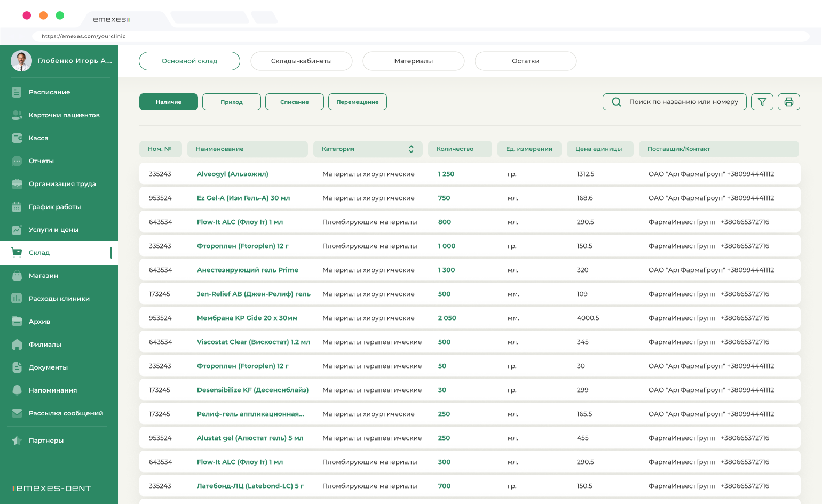Click quantity 700 in Латебонд-ЛЦ row
The width and height of the screenshot is (822, 504).
444,486
